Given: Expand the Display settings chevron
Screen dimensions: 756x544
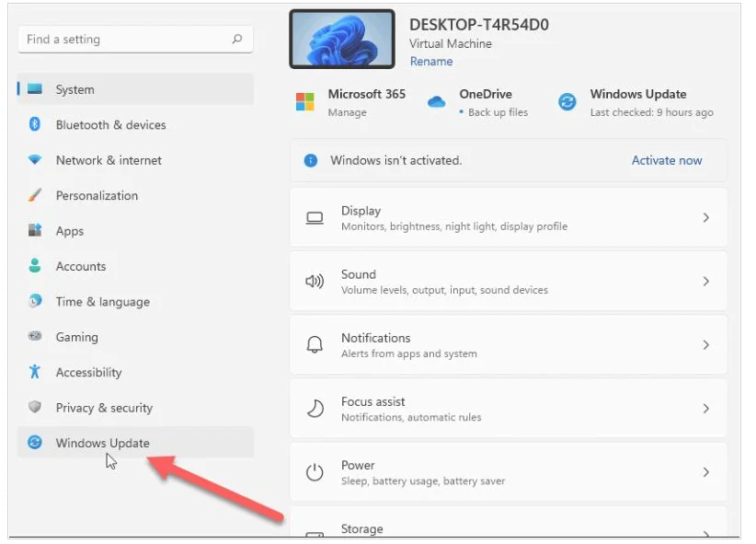Looking at the screenshot, I should coord(706,218).
